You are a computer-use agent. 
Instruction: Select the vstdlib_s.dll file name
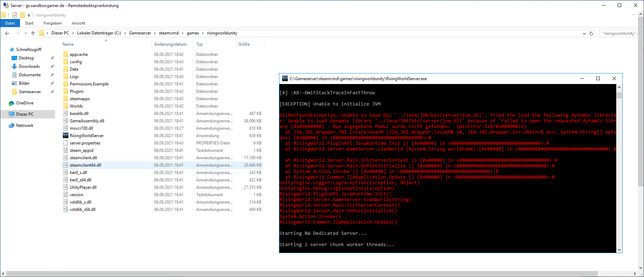pyautogui.click(x=80, y=202)
